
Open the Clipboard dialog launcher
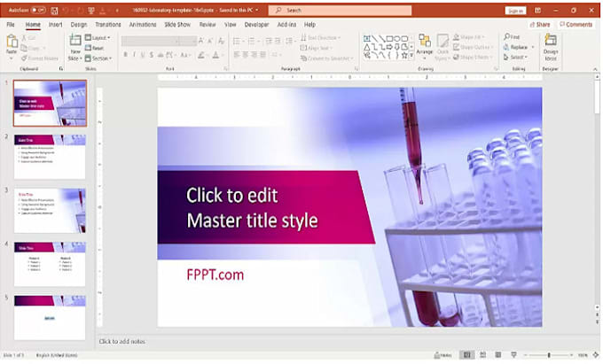[61, 69]
